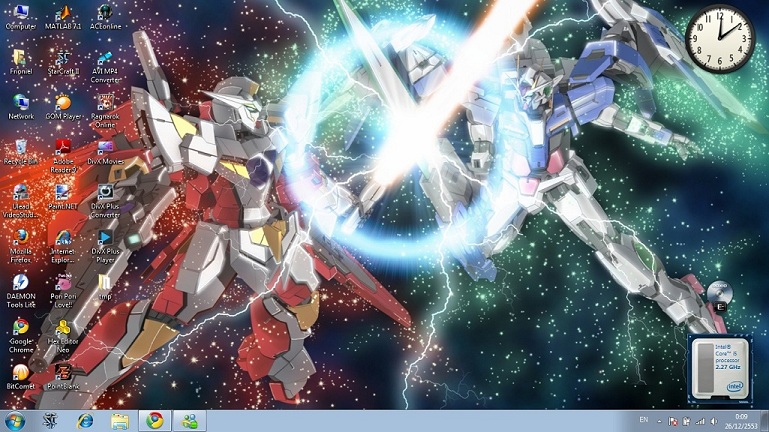The image size is (769, 432).
Task: Launch MATLAB 7.1 from desktop
Action: click(x=63, y=17)
